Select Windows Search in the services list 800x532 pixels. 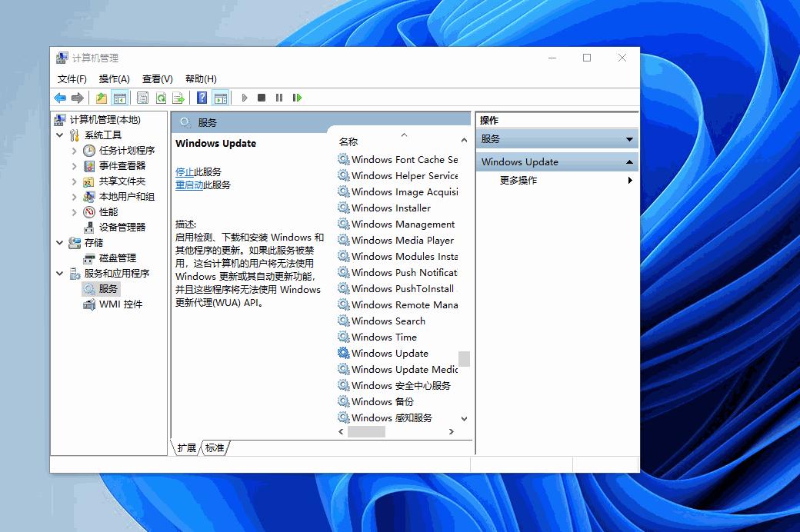coord(388,321)
